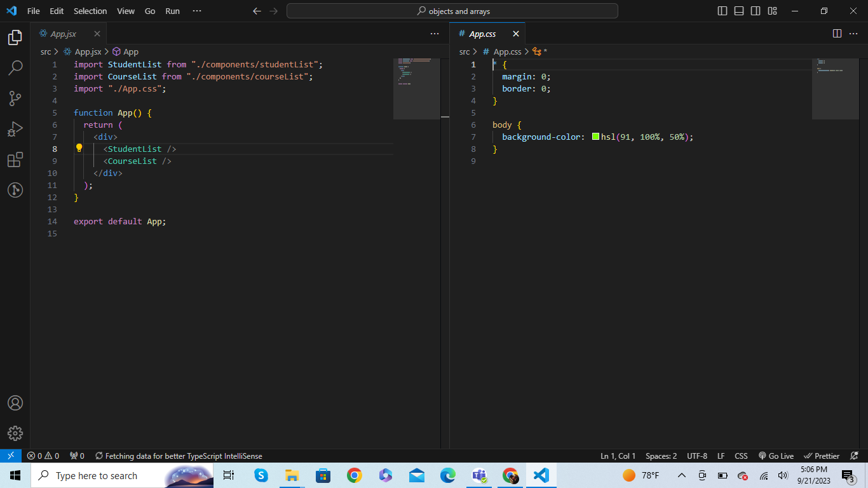
Task: Click the quick fix lightbulb on line 8
Action: point(79,148)
